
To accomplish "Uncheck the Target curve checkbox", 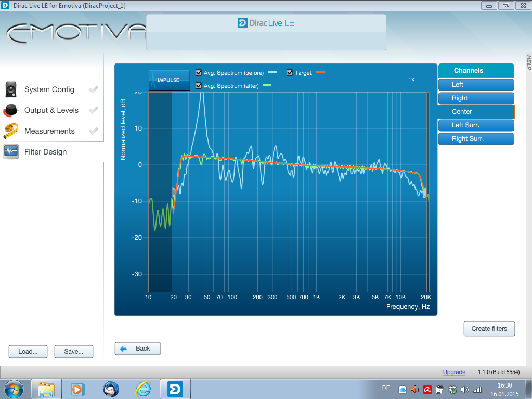I will pos(290,73).
